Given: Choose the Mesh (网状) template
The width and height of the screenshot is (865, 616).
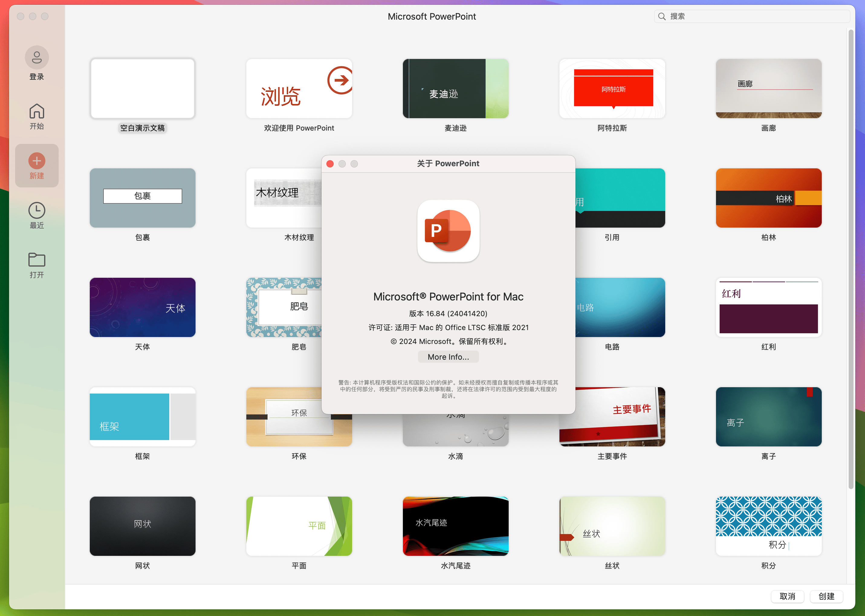Looking at the screenshot, I should [x=143, y=526].
